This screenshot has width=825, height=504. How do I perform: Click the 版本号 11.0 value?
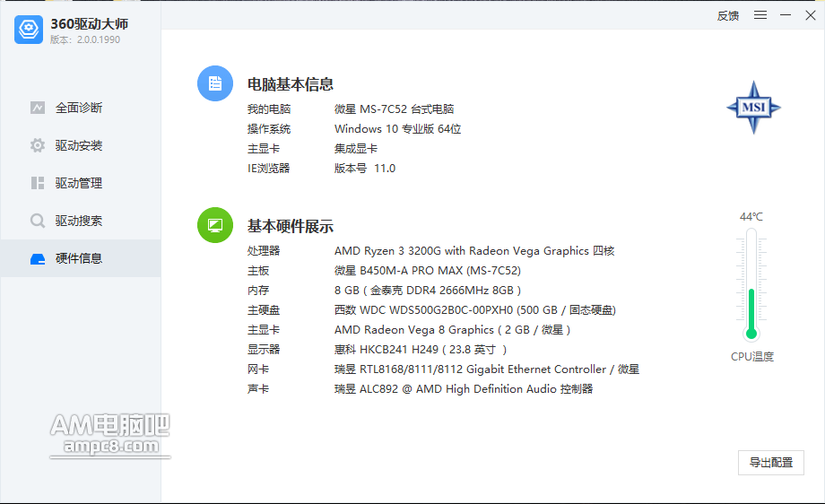365,169
